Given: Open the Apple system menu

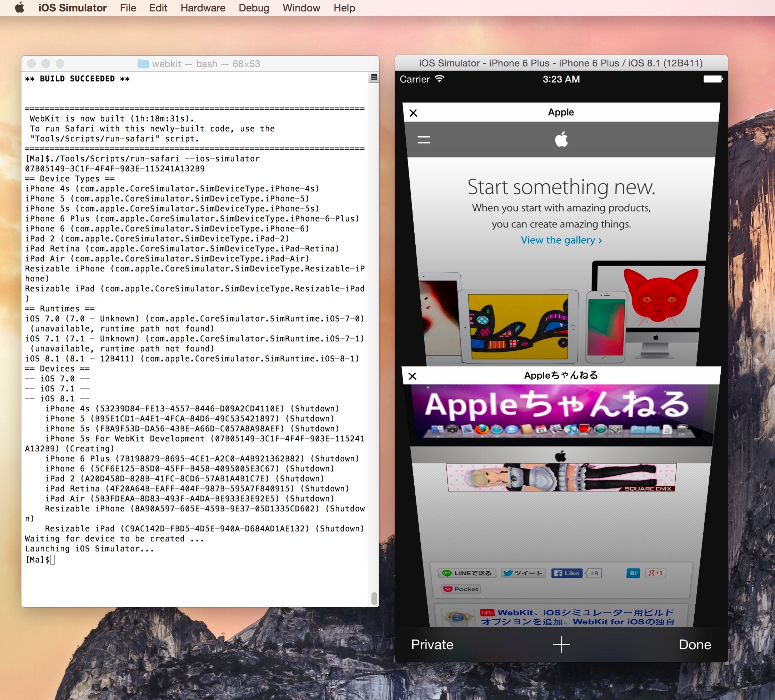Looking at the screenshot, I should click(x=20, y=8).
